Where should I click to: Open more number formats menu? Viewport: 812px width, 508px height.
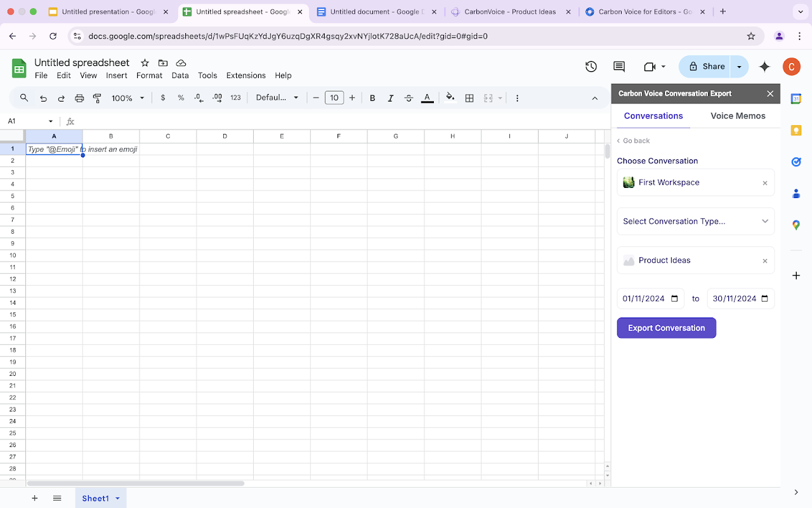pyautogui.click(x=235, y=98)
